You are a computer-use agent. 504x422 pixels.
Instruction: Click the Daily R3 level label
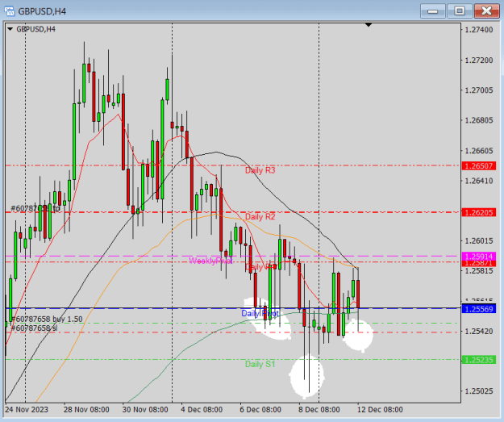click(260, 170)
